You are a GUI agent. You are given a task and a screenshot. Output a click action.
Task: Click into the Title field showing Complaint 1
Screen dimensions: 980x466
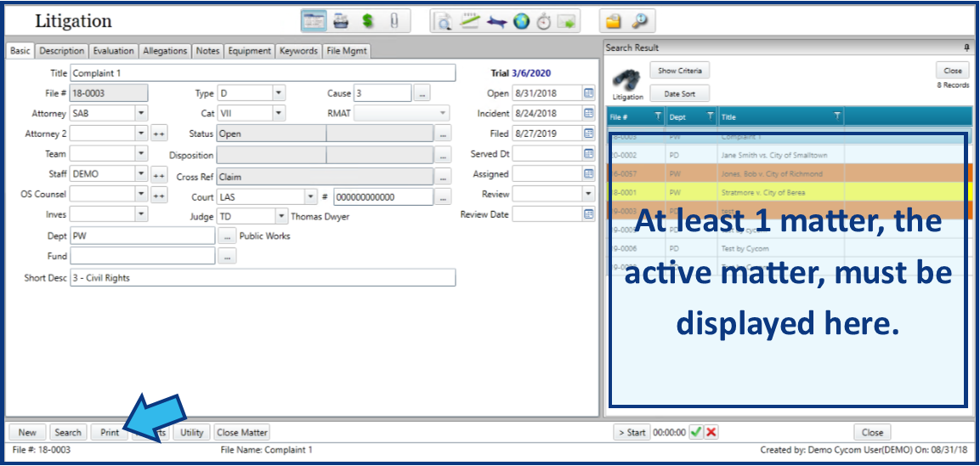click(263, 73)
